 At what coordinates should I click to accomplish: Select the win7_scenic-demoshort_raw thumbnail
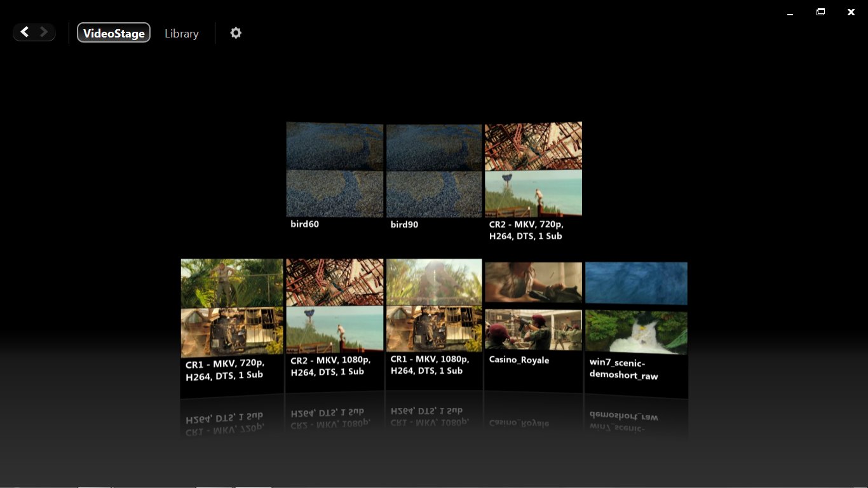pyautogui.click(x=636, y=309)
